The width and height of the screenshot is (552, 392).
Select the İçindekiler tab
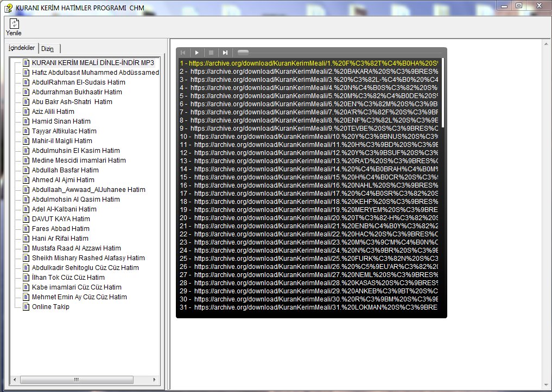[x=22, y=48]
